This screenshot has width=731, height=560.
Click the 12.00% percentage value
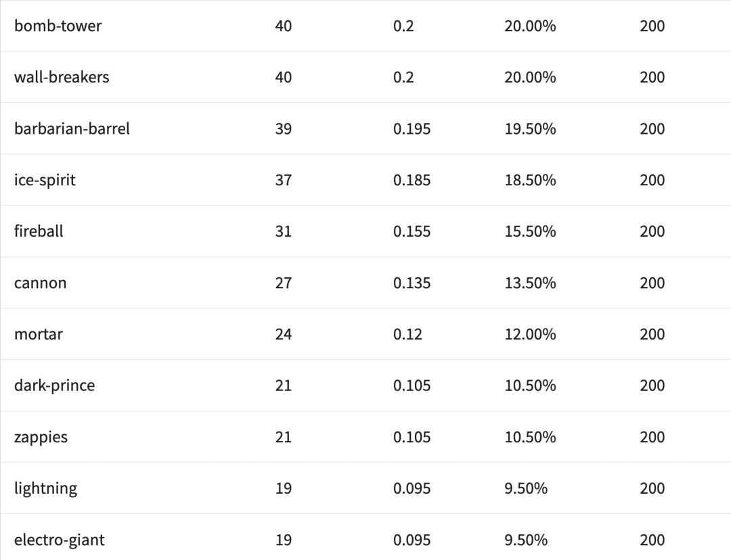[530, 334]
